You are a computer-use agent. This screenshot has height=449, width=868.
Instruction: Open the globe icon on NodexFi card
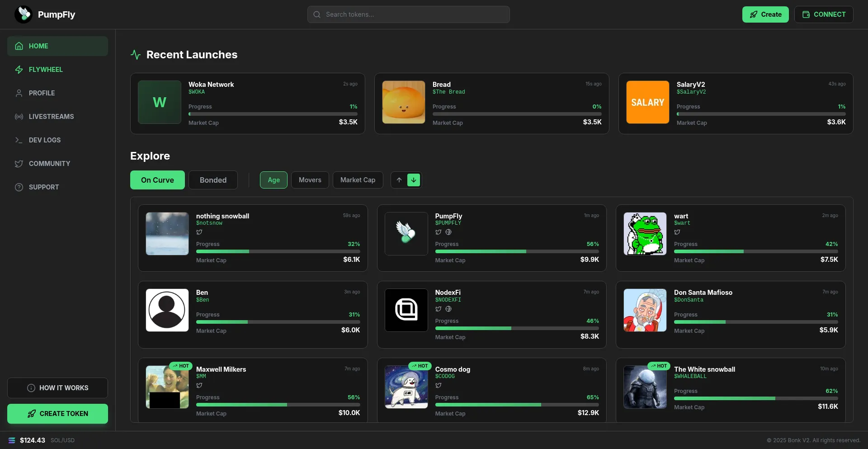(448, 309)
